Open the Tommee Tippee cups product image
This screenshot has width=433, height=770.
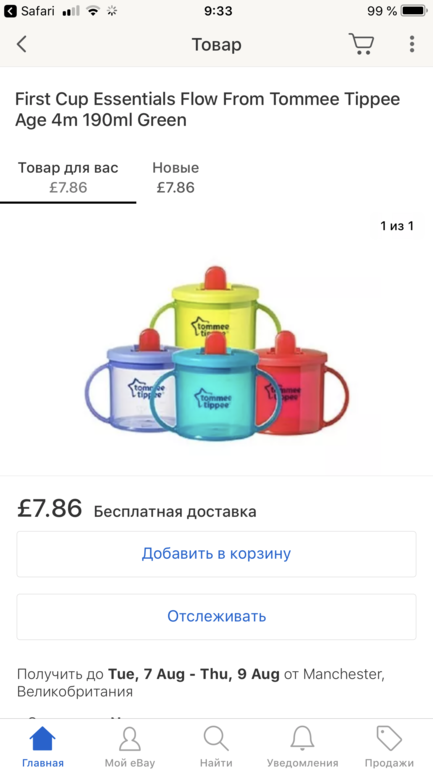tap(216, 353)
